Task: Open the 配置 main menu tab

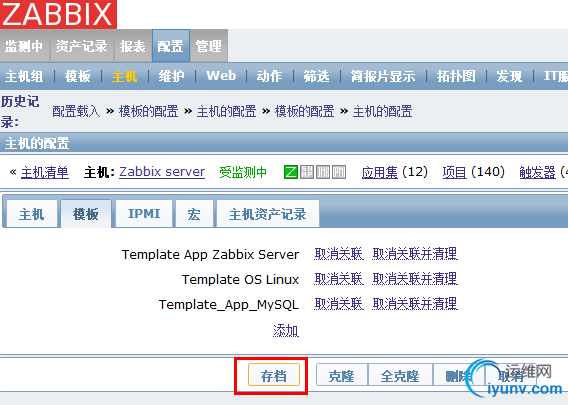Action: click(x=171, y=46)
